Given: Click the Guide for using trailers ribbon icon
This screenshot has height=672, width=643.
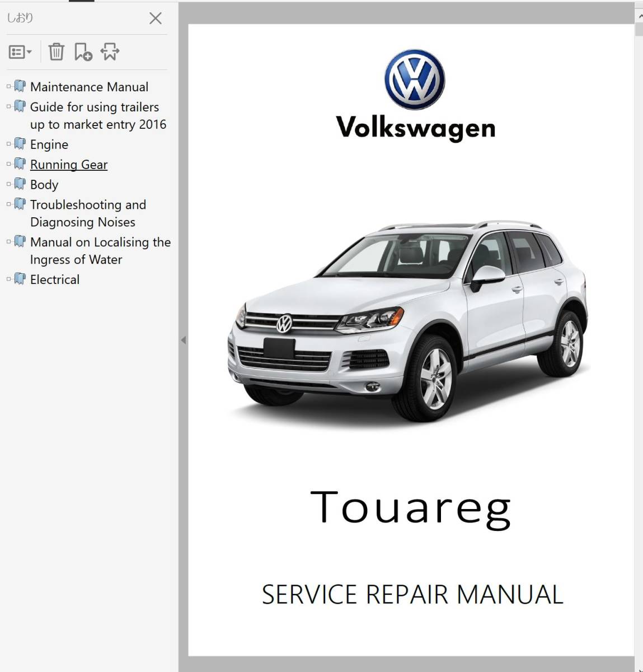Looking at the screenshot, I should tap(20, 106).
